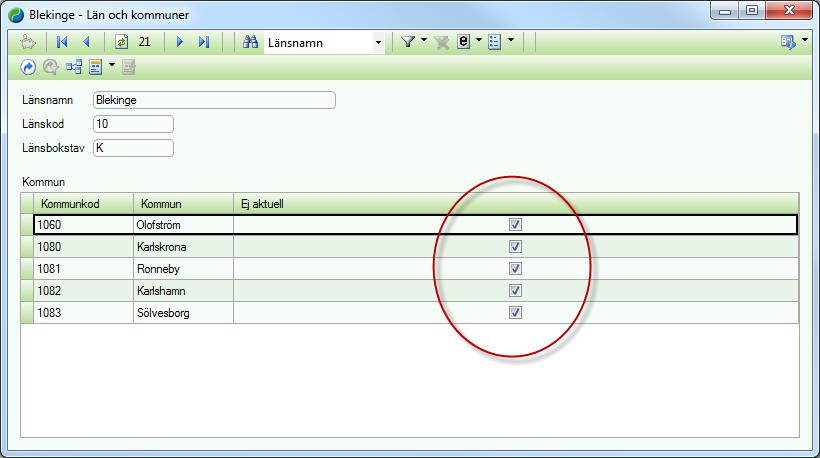Viewport: 820px width, 458px height.
Task: Click the Ej aktuell column header
Action: pos(516,204)
